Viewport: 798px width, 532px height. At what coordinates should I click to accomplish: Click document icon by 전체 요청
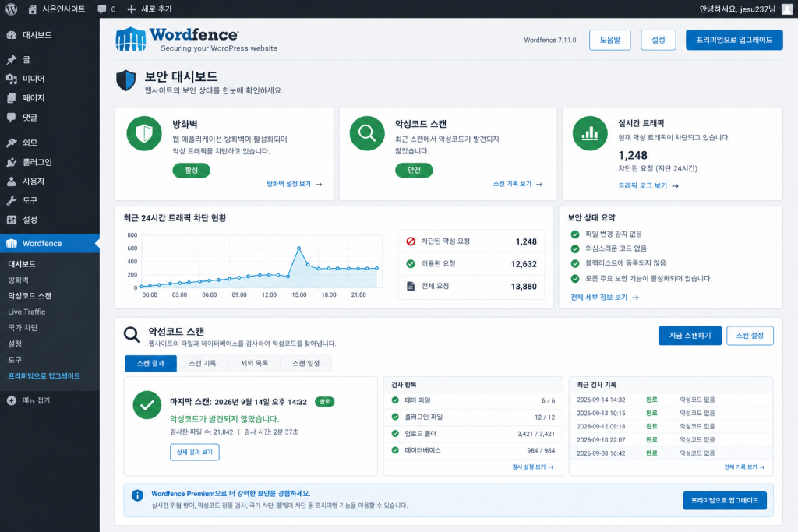pyautogui.click(x=411, y=286)
